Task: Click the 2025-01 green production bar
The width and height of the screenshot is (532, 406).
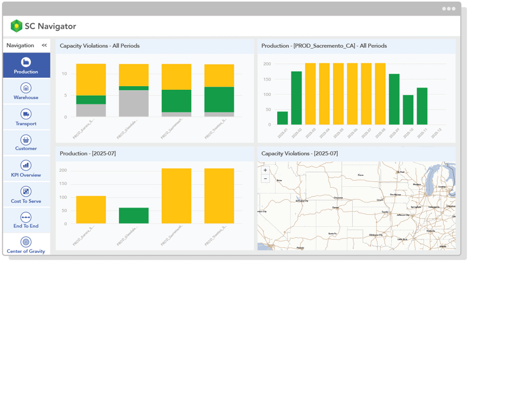Action: pyautogui.click(x=282, y=118)
